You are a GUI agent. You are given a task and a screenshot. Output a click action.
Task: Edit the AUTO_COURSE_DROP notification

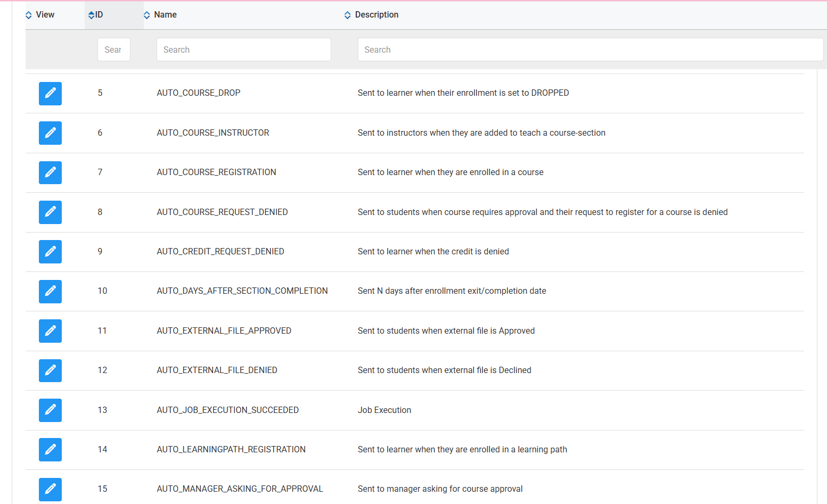tap(50, 94)
